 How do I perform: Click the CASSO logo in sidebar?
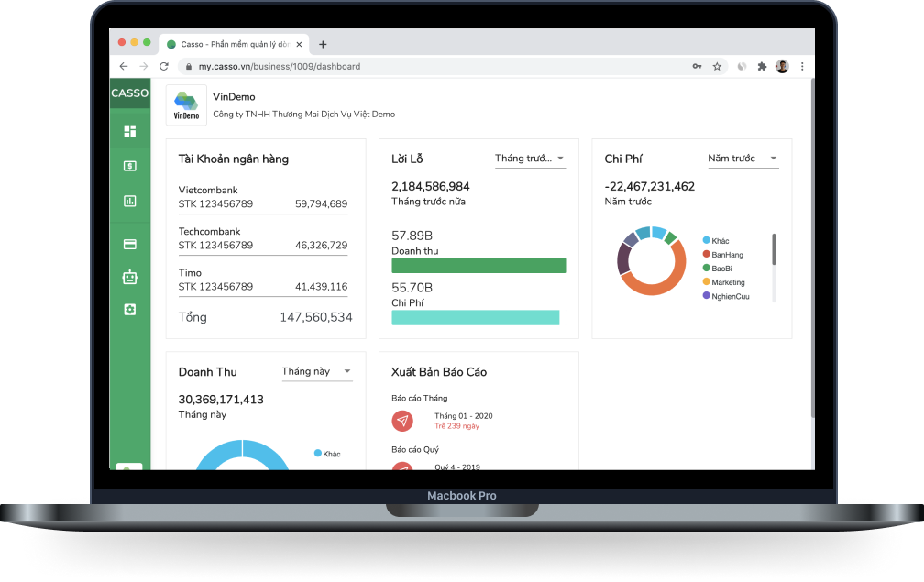click(x=129, y=93)
